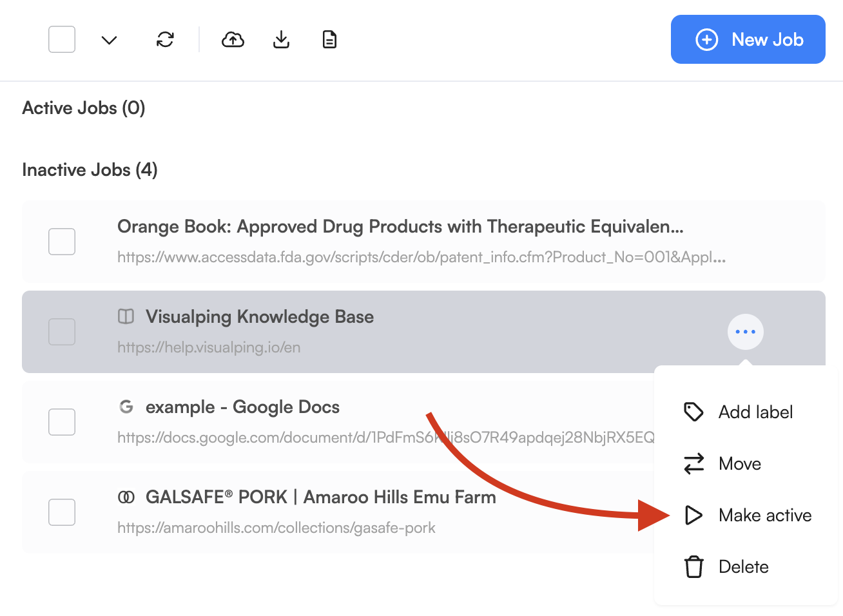
Task: Open the Visualping Knowledge Base job title
Action: click(260, 316)
